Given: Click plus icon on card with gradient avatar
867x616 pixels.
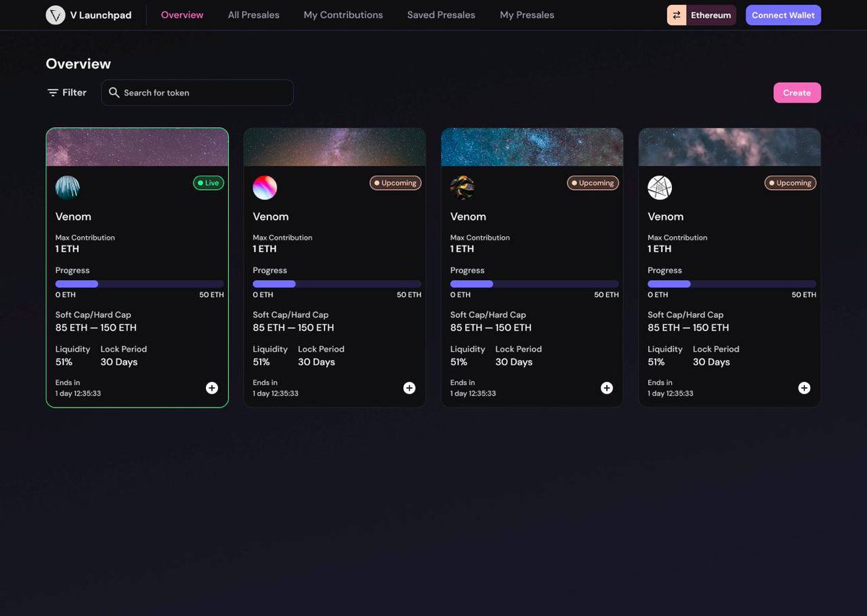Looking at the screenshot, I should click(x=409, y=388).
